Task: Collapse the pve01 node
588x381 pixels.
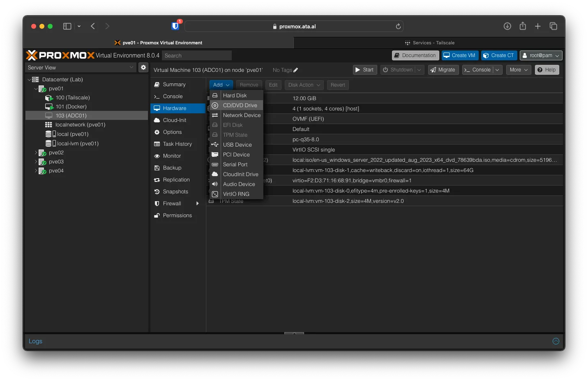Action: click(36, 89)
